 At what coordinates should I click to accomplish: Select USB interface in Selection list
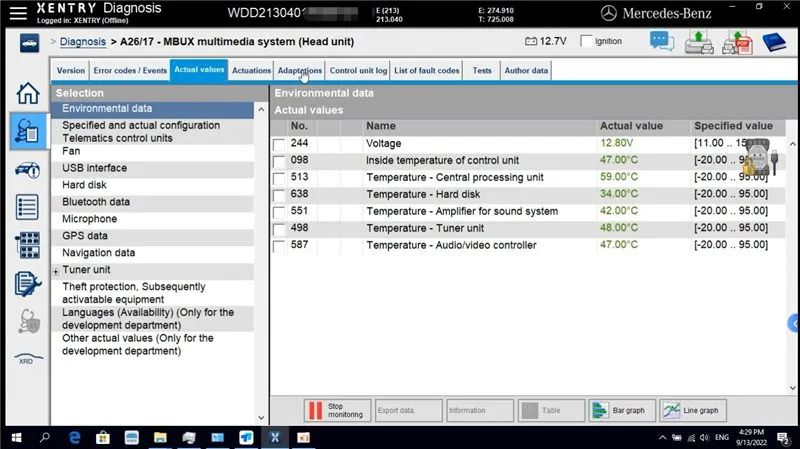point(152,168)
